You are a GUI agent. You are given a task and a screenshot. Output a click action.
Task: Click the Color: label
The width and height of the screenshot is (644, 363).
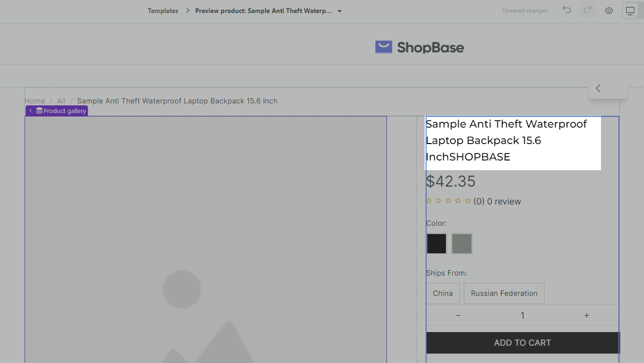pos(436,223)
